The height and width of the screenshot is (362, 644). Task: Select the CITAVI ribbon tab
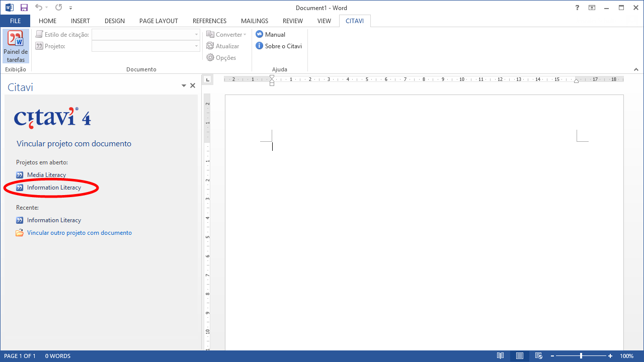pos(355,21)
